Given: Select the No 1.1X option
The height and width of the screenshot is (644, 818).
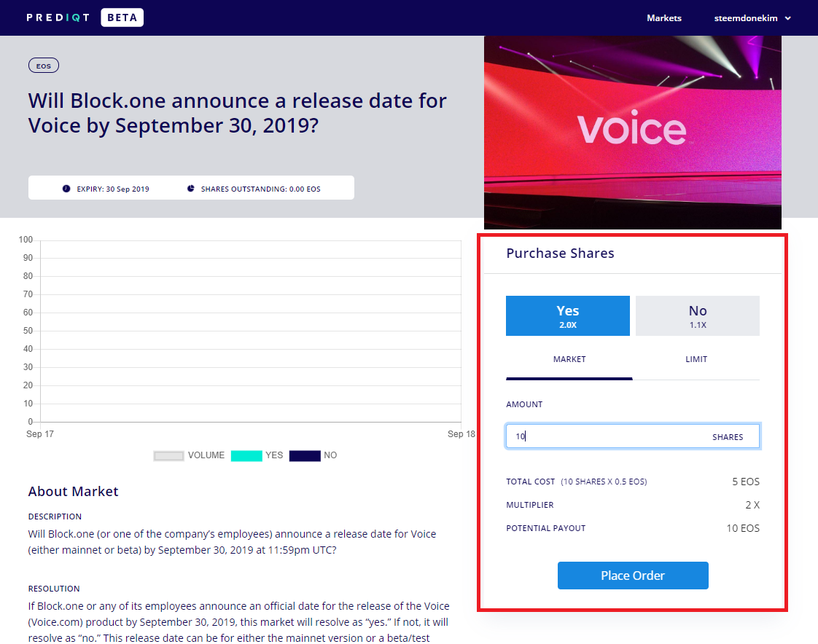Looking at the screenshot, I should [698, 315].
